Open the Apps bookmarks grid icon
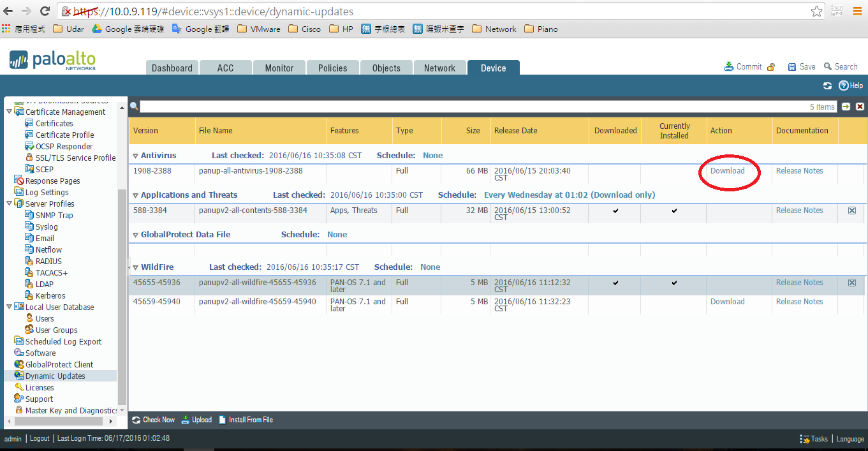868x451 pixels. pos(7,29)
